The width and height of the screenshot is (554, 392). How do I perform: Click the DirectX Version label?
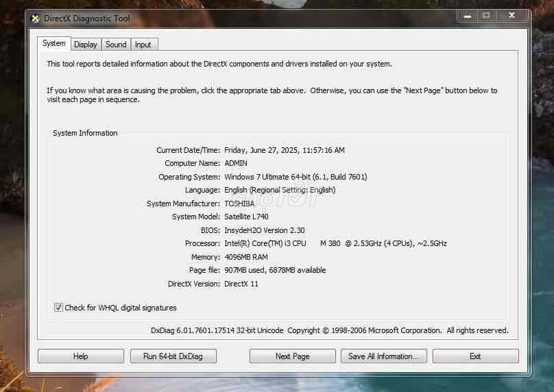tap(193, 284)
